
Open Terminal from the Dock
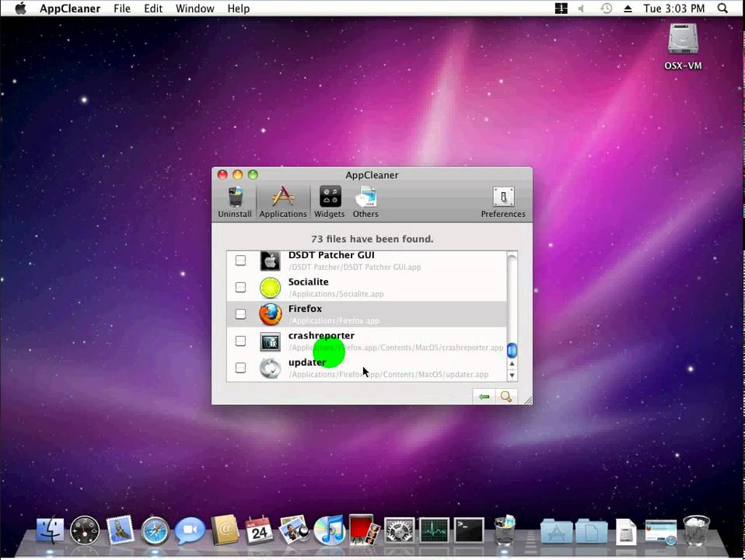(x=469, y=530)
